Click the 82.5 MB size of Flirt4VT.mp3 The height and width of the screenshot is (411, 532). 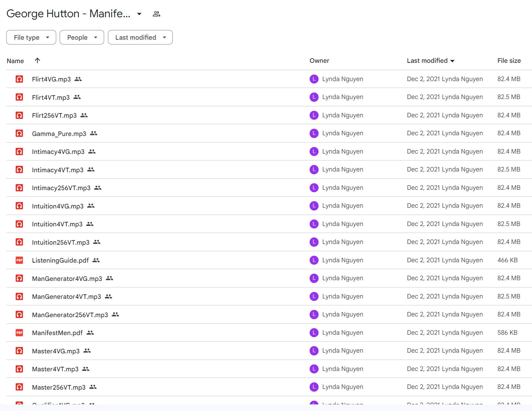[509, 97]
